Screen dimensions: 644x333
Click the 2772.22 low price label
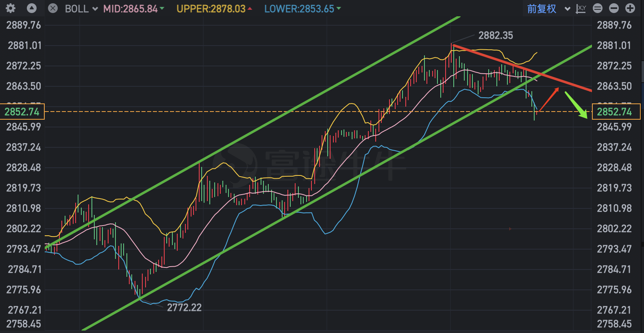click(184, 307)
